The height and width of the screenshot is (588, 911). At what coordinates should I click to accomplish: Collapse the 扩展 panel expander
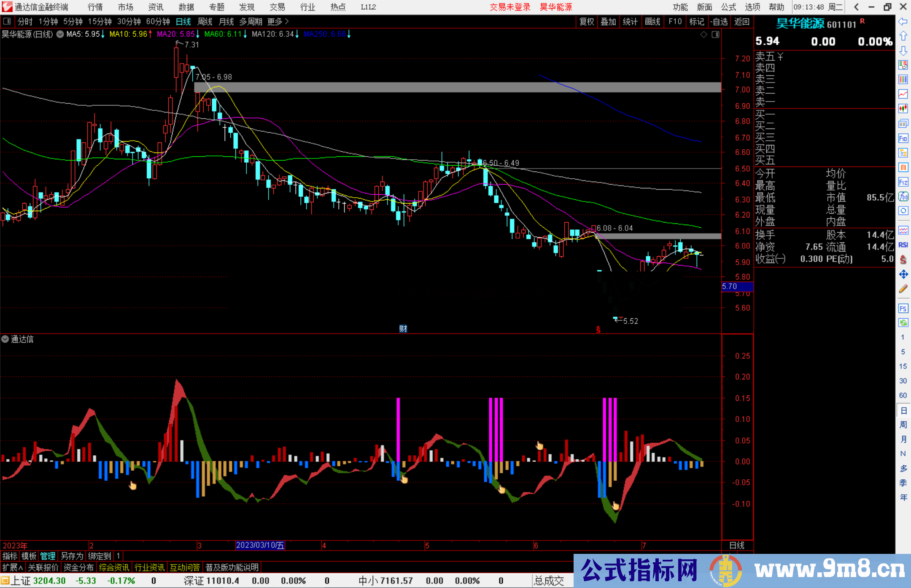[x=11, y=567]
